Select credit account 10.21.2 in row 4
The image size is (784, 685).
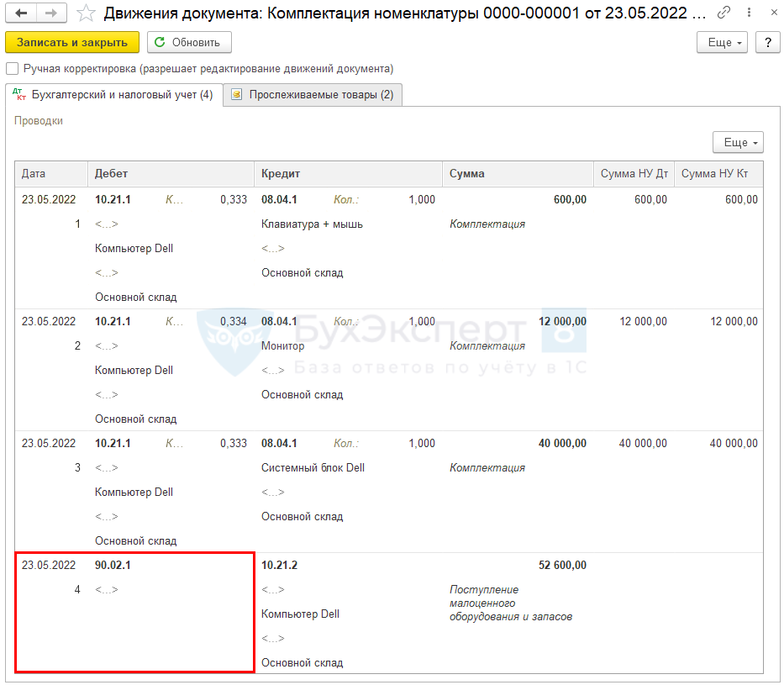pyautogui.click(x=280, y=566)
